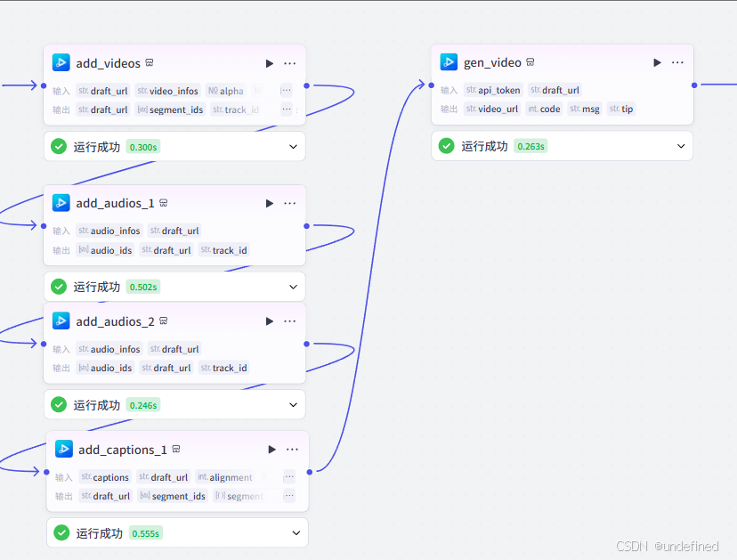Show more add_captions_1 input parameters
The image size is (737, 560).
[289, 477]
